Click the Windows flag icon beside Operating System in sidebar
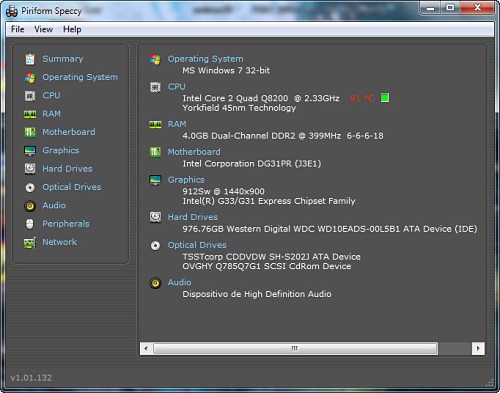The width and height of the screenshot is (500, 393). click(x=30, y=78)
